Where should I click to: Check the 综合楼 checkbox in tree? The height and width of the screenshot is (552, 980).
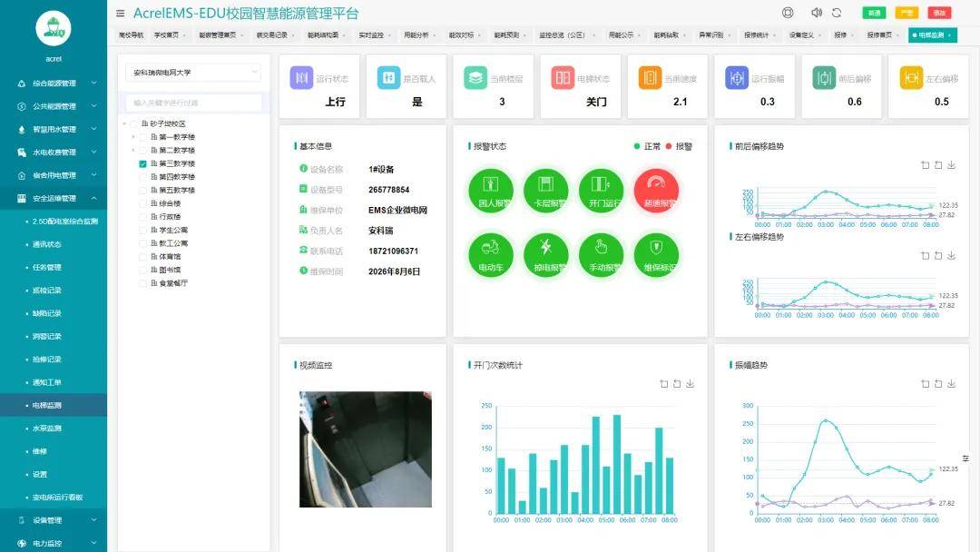click(142, 203)
